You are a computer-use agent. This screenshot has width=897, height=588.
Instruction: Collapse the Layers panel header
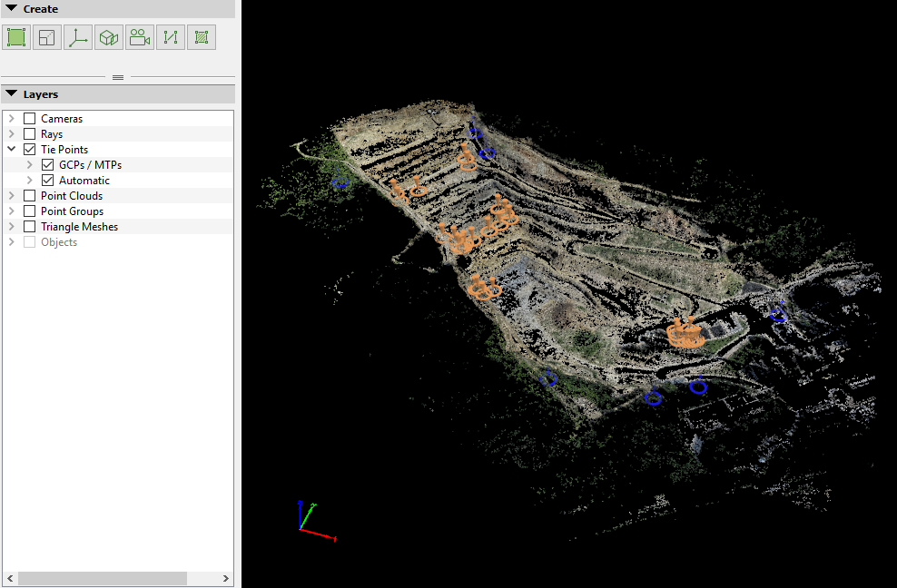tap(9, 93)
